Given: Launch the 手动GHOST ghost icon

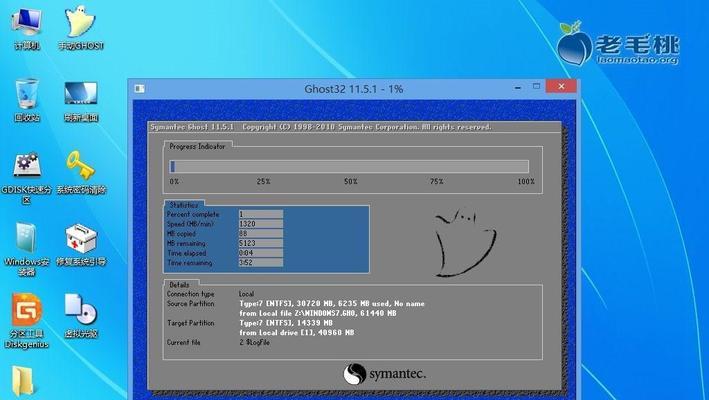Looking at the screenshot, I should 81,28.
